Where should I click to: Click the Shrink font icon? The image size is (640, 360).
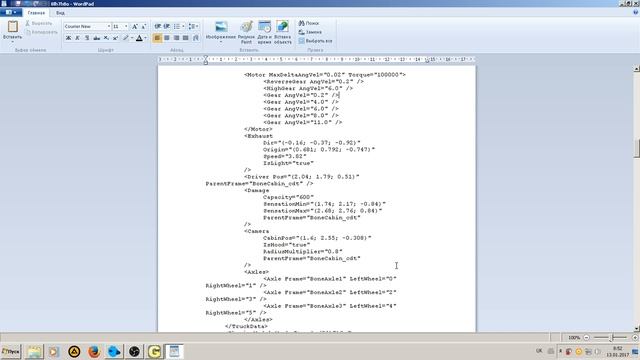[144, 27]
